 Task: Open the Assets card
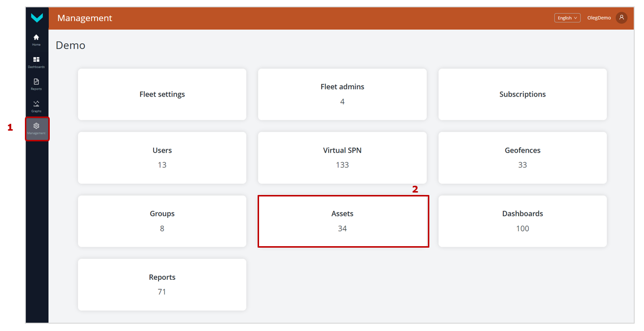[x=342, y=221]
